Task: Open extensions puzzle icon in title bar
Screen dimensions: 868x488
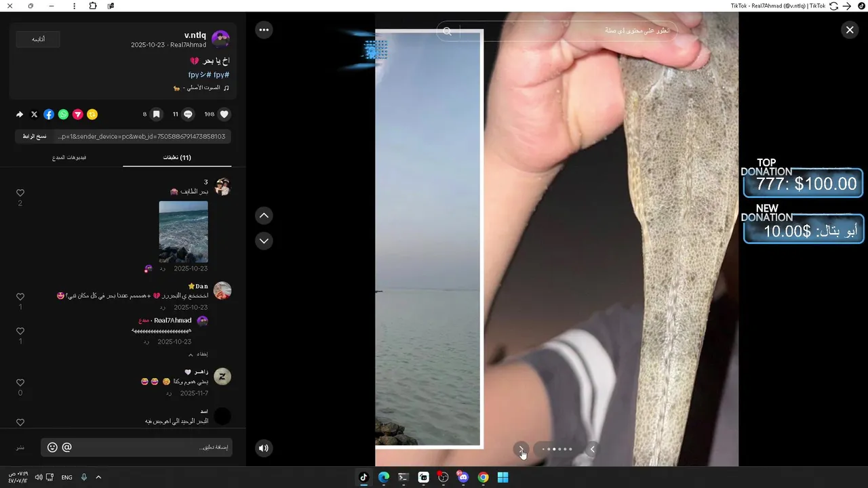Action: 93,6
